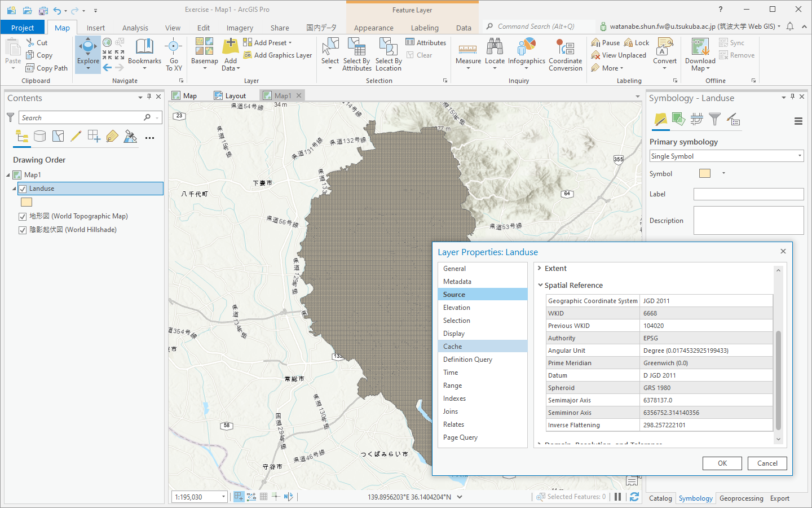Click the Convert labels tool
This screenshot has width=812, height=508.
tap(665, 54)
